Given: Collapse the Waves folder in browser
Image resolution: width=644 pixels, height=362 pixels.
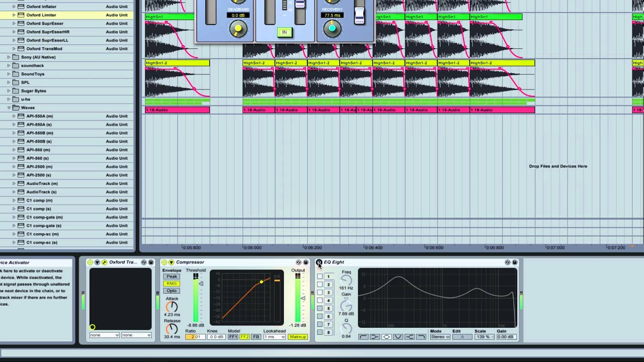Looking at the screenshot, I should click(9, 108).
